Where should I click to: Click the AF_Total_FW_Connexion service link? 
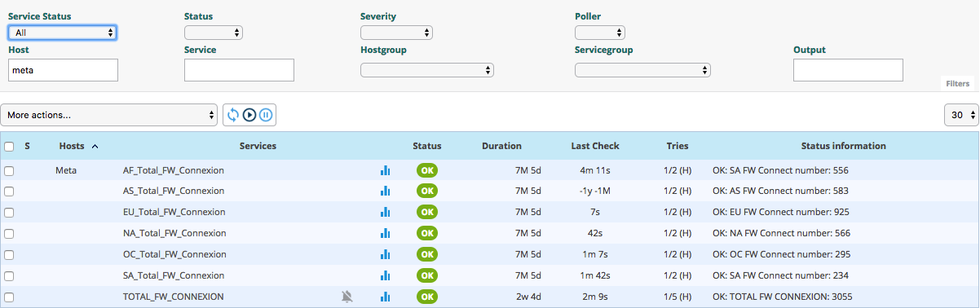pyautogui.click(x=173, y=170)
